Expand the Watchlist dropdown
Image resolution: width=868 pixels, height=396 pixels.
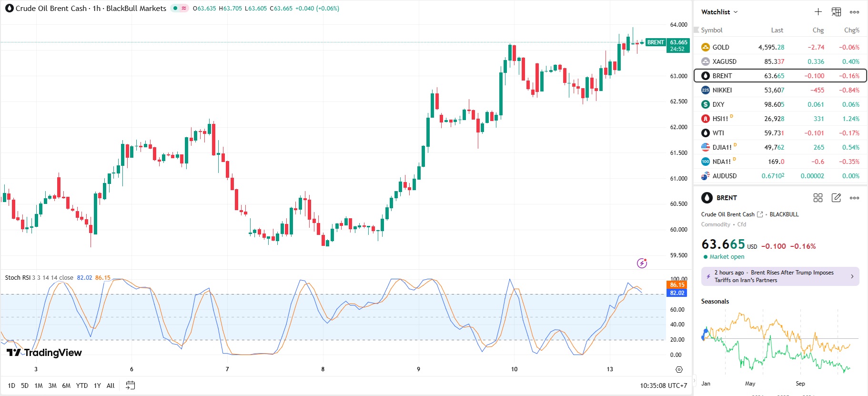coord(719,12)
